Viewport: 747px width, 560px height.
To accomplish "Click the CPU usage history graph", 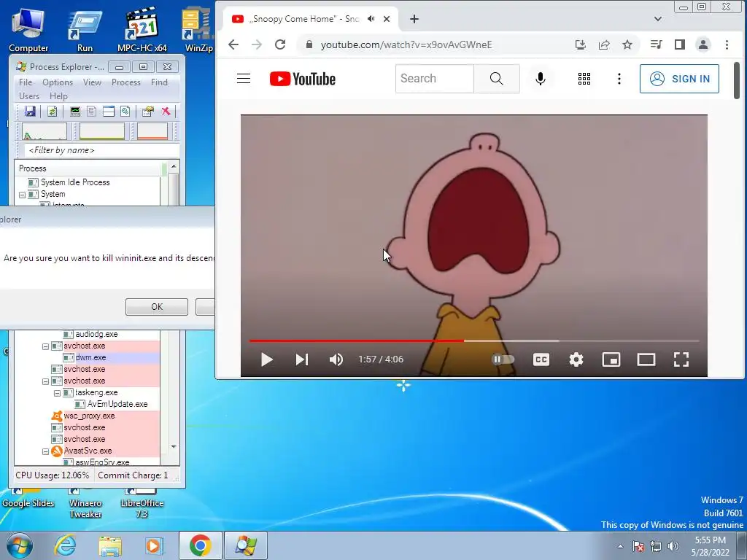I will tap(44, 132).
